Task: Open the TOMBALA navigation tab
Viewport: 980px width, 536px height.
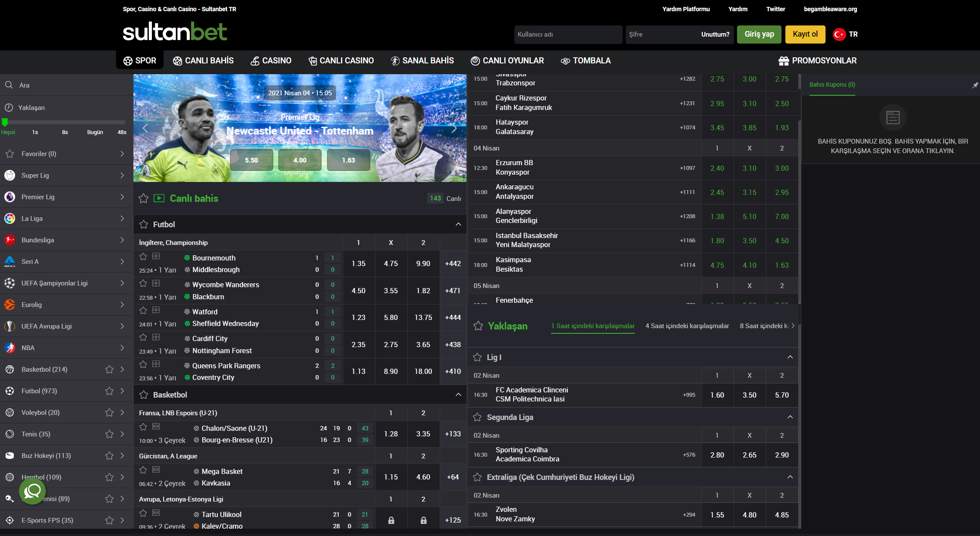Action: pos(586,61)
